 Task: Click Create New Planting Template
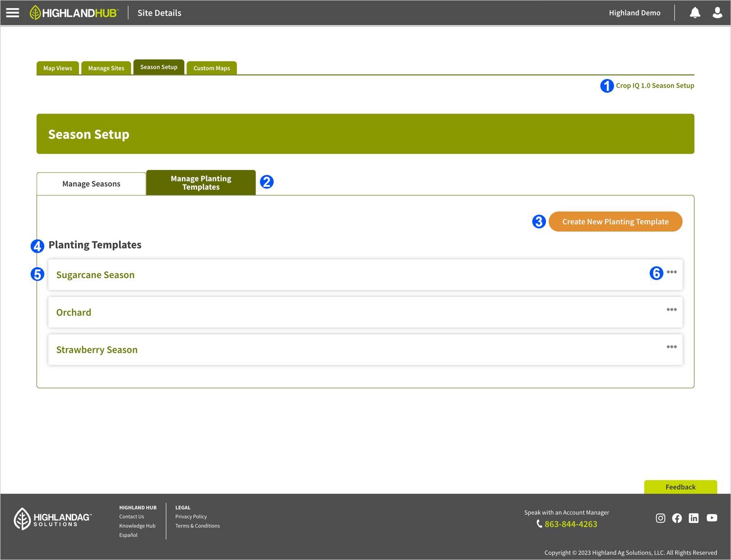(x=615, y=222)
